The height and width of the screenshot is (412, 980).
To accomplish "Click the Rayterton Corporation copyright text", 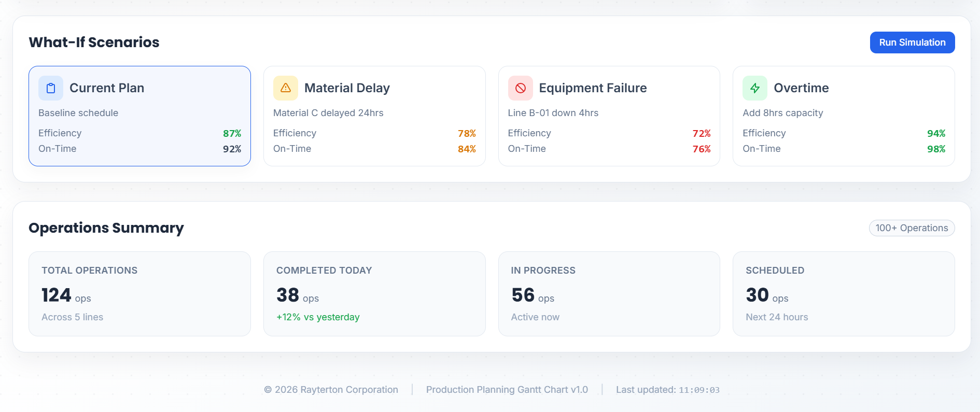I will (x=331, y=390).
